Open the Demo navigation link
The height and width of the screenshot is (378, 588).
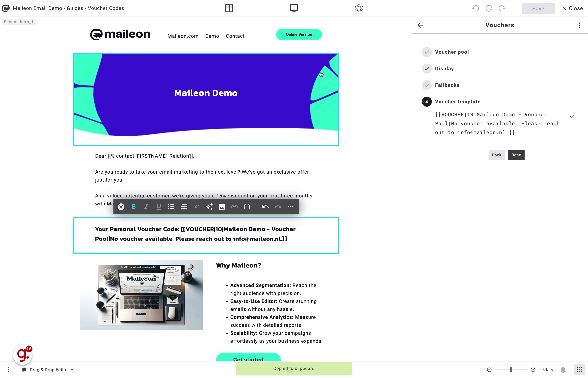tap(212, 36)
